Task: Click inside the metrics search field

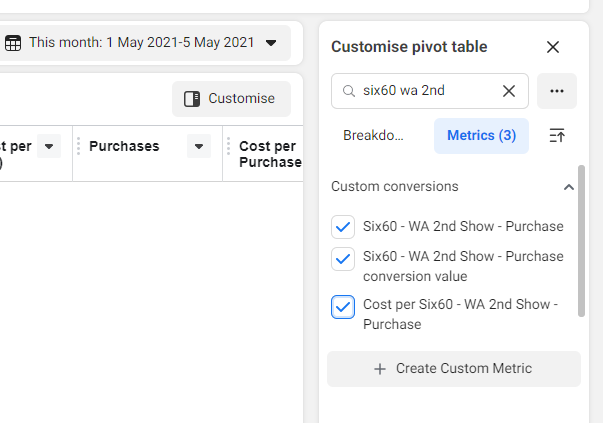Action: coord(430,91)
